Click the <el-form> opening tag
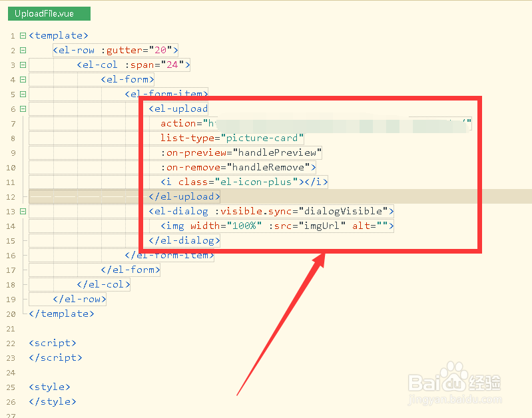Image resolution: width=532 pixels, height=418 pixels. pyautogui.click(x=127, y=79)
